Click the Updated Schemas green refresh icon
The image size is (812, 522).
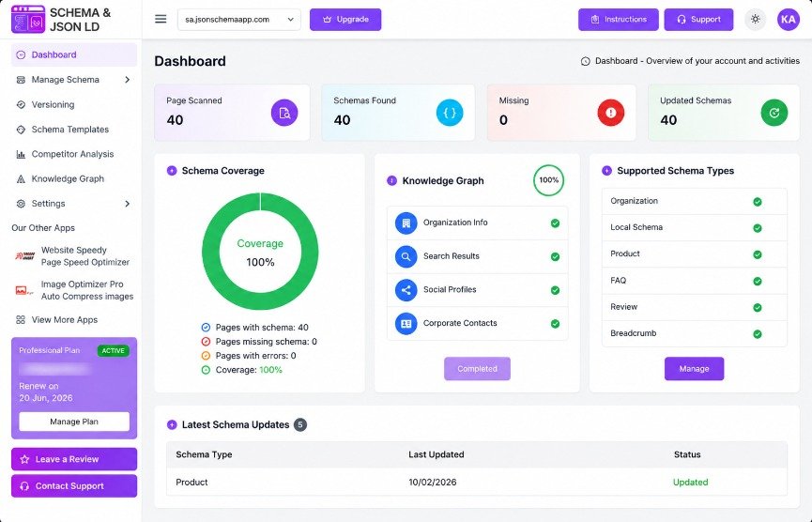click(774, 113)
